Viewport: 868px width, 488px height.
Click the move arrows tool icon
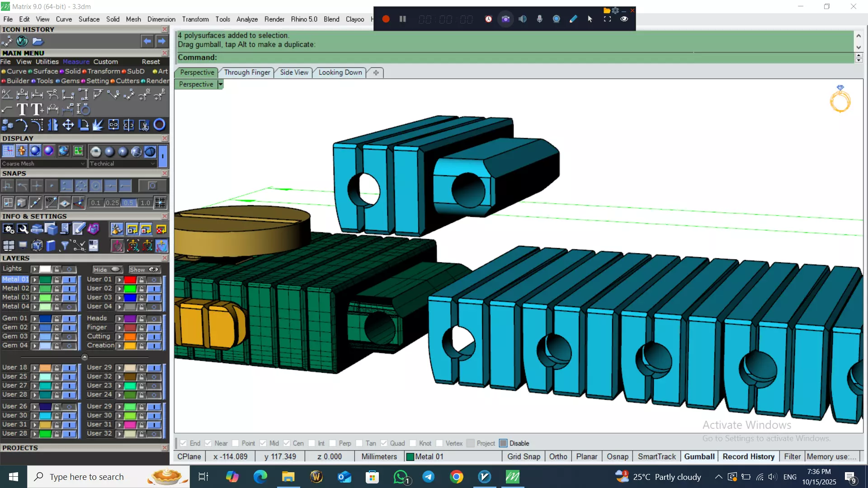[x=68, y=125]
